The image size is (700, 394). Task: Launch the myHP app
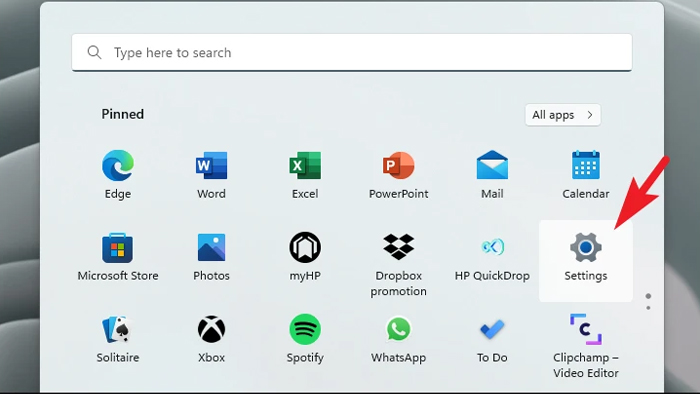pos(305,257)
